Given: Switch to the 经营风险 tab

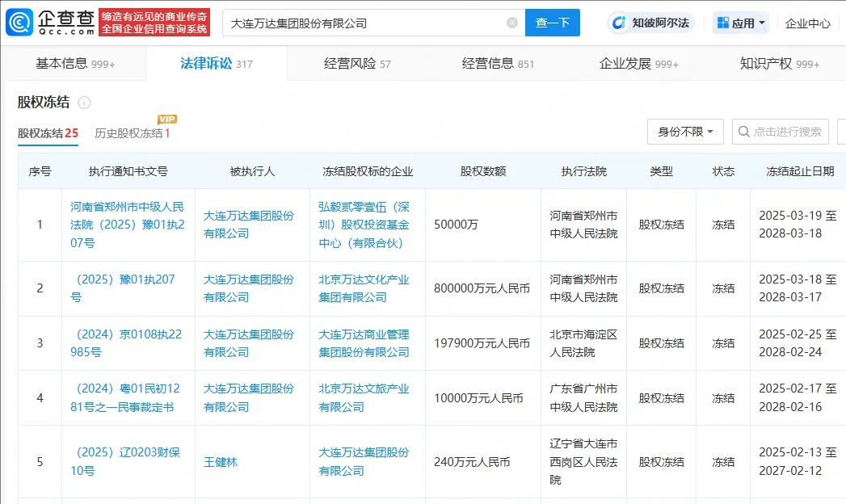Looking at the screenshot, I should coord(356,64).
